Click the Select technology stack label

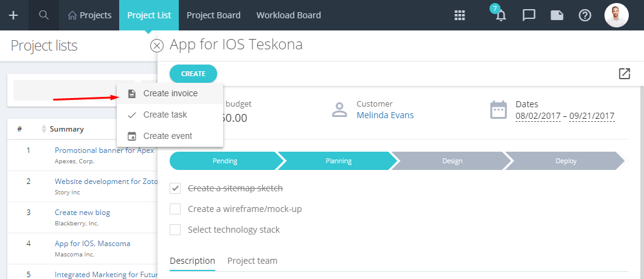[x=234, y=230]
